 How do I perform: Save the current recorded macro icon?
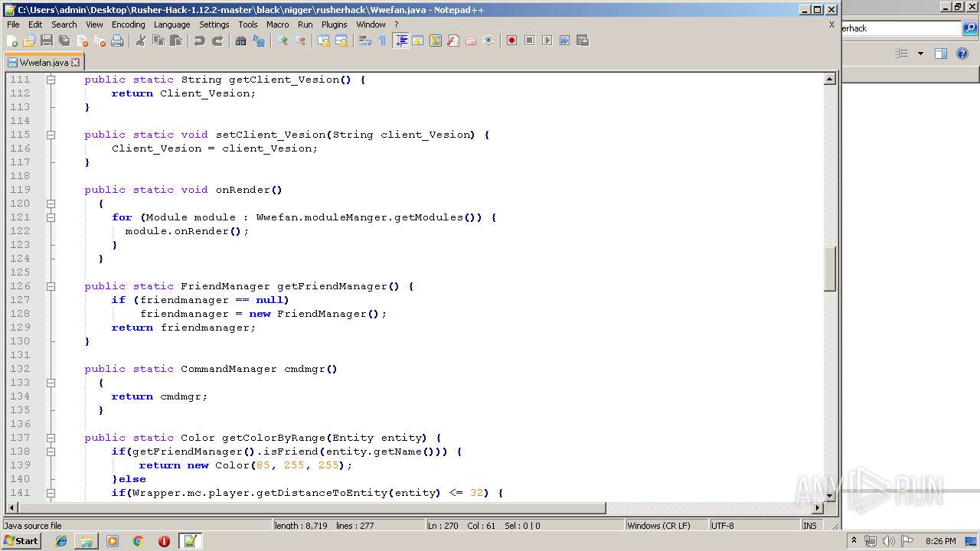point(582,41)
